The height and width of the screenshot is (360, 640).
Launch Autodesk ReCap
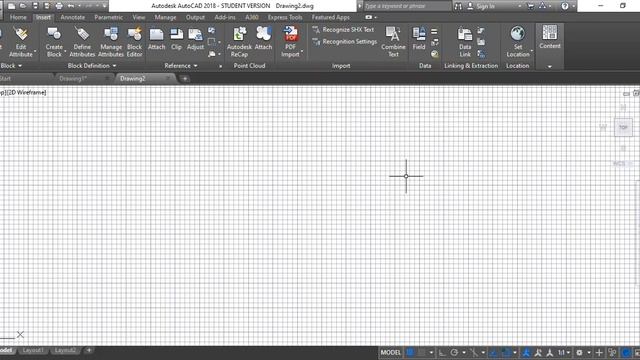tap(239, 42)
